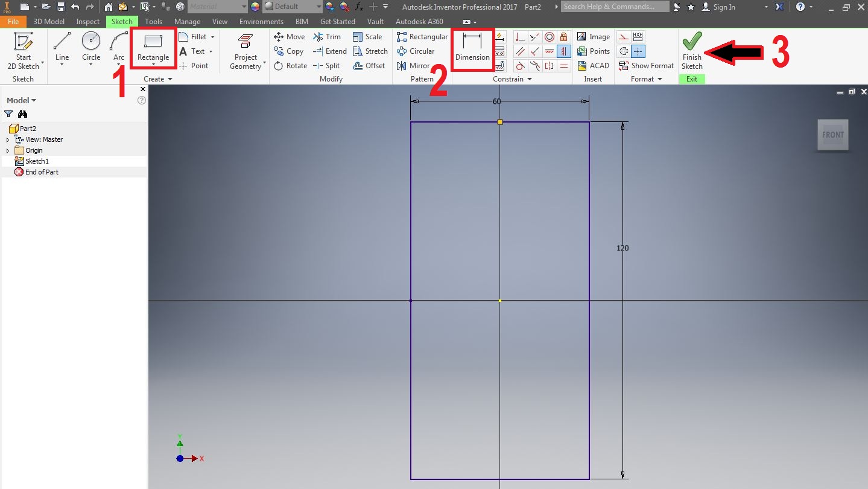
Task: Open the Fillet dropdown
Action: 212,36
